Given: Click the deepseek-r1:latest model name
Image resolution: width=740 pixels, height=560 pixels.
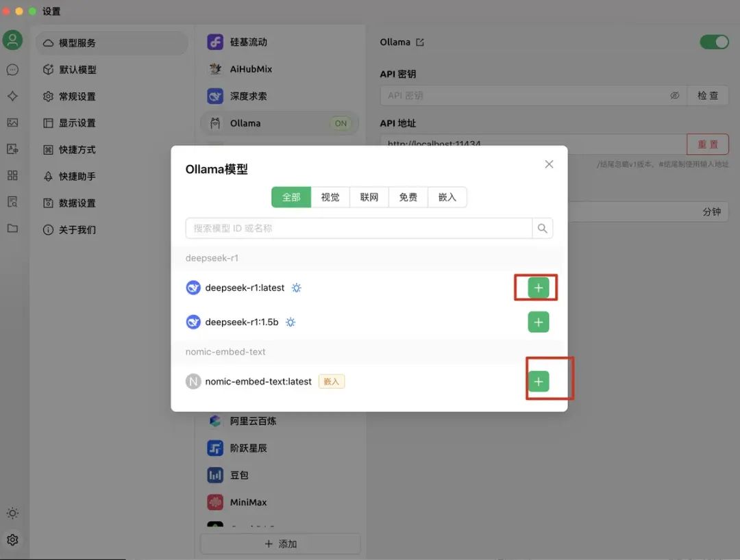Looking at the screenshot, I should pyautogui.click(x=245, y=288).
